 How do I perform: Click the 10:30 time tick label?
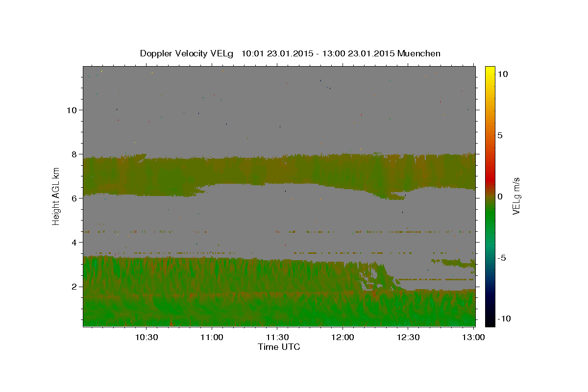[x=146, y=337]
